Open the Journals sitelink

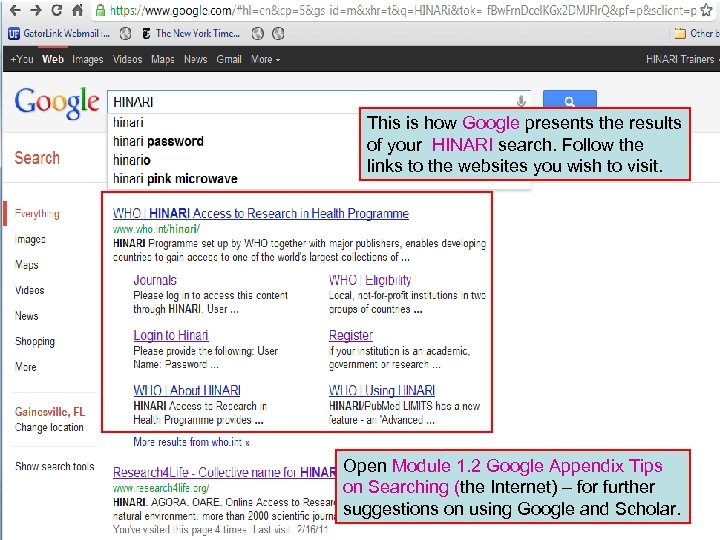pos(155,280)
